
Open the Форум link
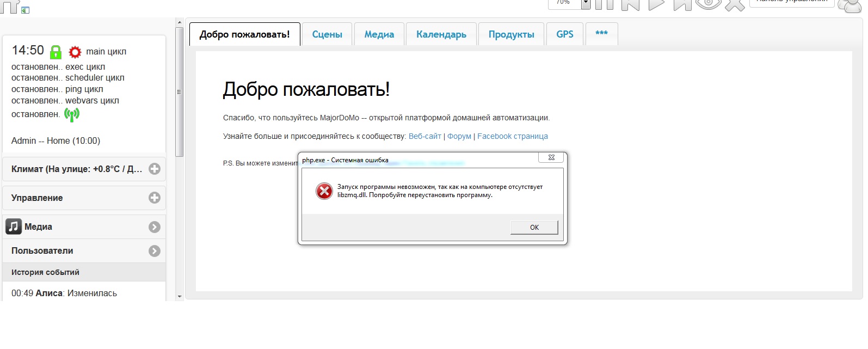click(459, 136)
